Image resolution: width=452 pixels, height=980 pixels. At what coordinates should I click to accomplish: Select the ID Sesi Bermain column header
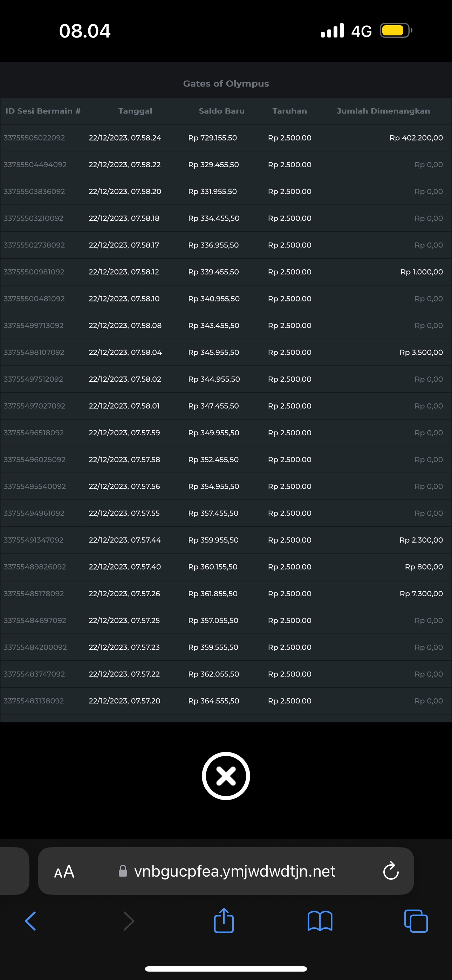click(x=43, y=111)
